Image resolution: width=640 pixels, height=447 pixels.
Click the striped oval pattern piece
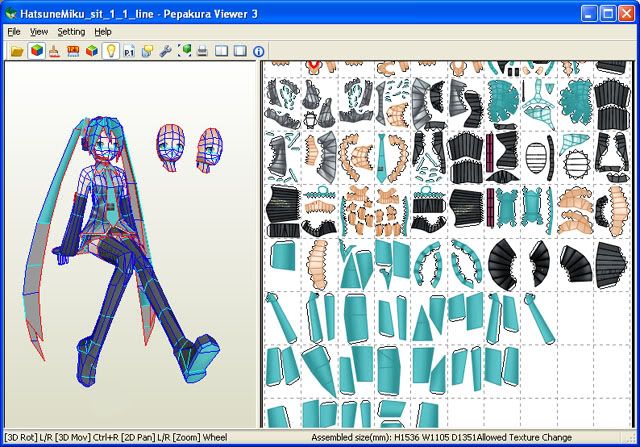pyautogui.click(x=536, y=159)
